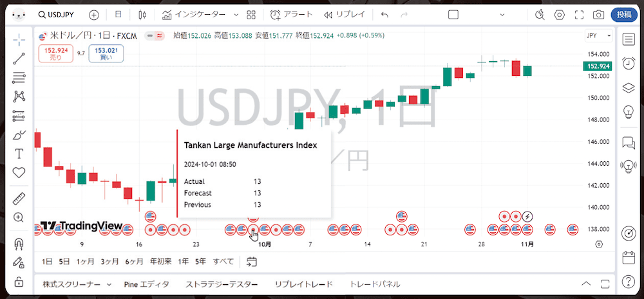
Task: Open indicator templates grid
Action: coord(251,15)
